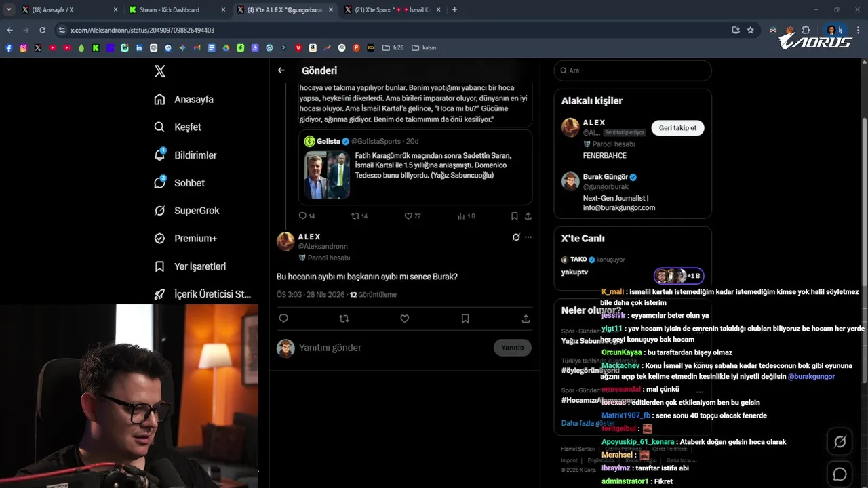
Task: Repost ALEX's reply
Action: tap(344, 319)
